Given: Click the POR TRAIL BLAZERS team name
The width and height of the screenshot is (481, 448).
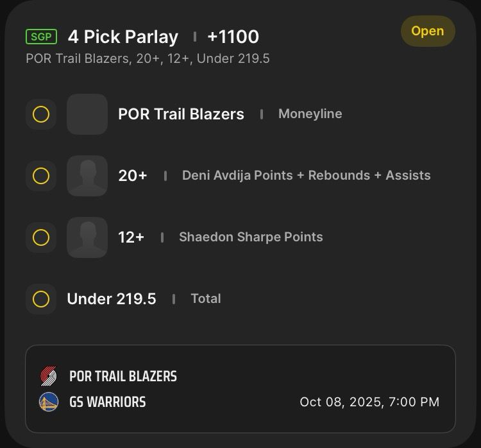Looking at the screenshot, I should [123, 376].
